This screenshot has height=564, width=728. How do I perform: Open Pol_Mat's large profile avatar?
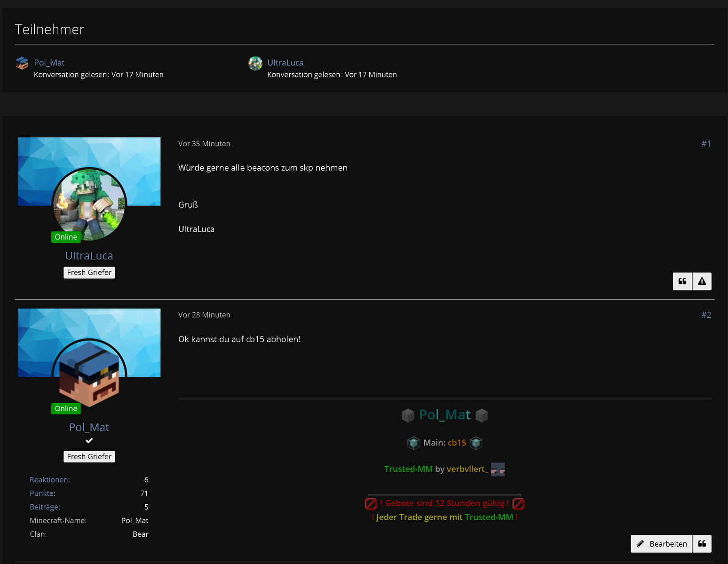point(89,376)
